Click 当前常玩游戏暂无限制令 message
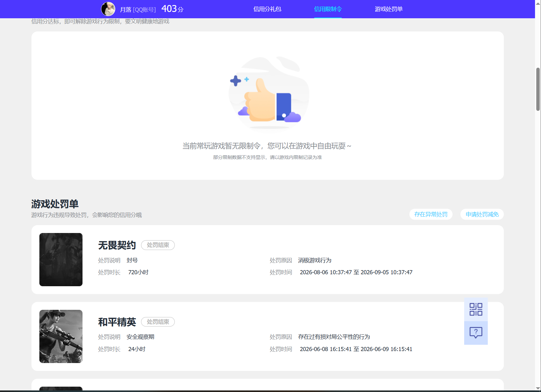 pos(267,146)
